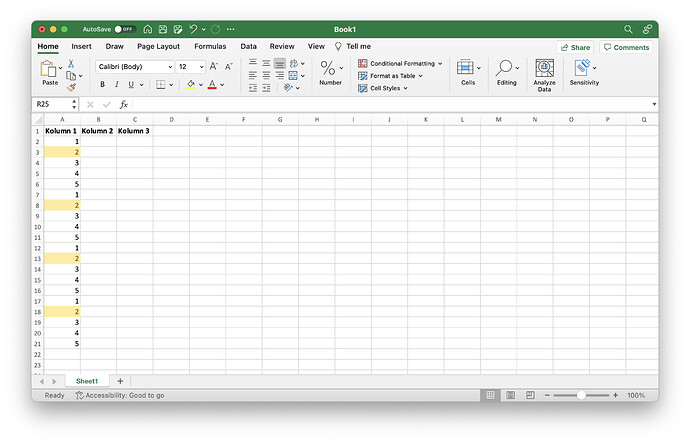Switch to the Page Layout tab
690x443 pixels.
click(x=158, y=46)
